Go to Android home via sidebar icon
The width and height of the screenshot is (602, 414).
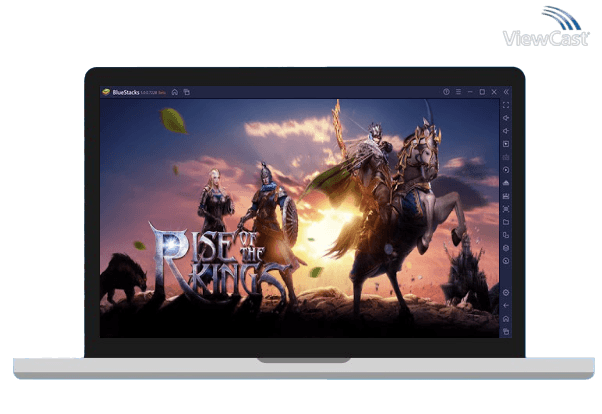[506, 319]
